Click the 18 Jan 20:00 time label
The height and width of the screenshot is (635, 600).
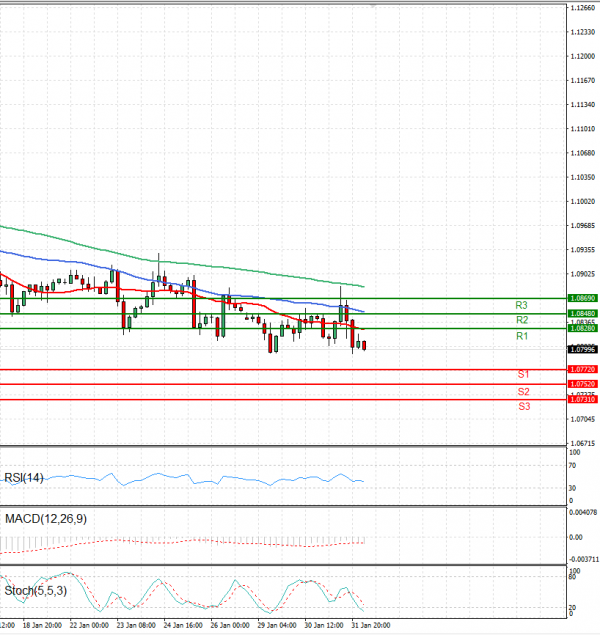coord(42,625)
